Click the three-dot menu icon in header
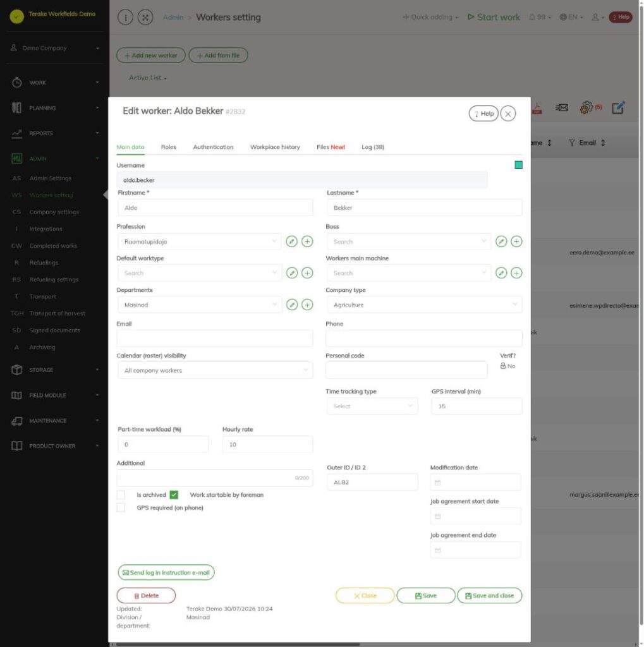This screenshot has width=644, height=647. (x=125, y=17)
